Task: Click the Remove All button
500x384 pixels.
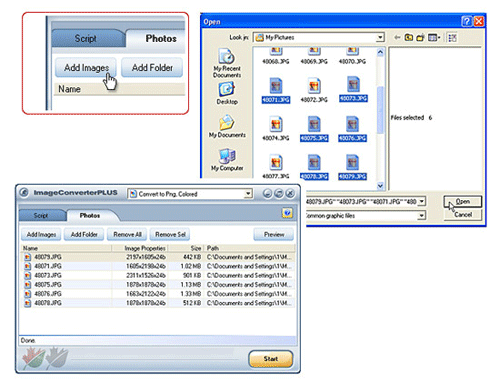Action: point(127,234)
